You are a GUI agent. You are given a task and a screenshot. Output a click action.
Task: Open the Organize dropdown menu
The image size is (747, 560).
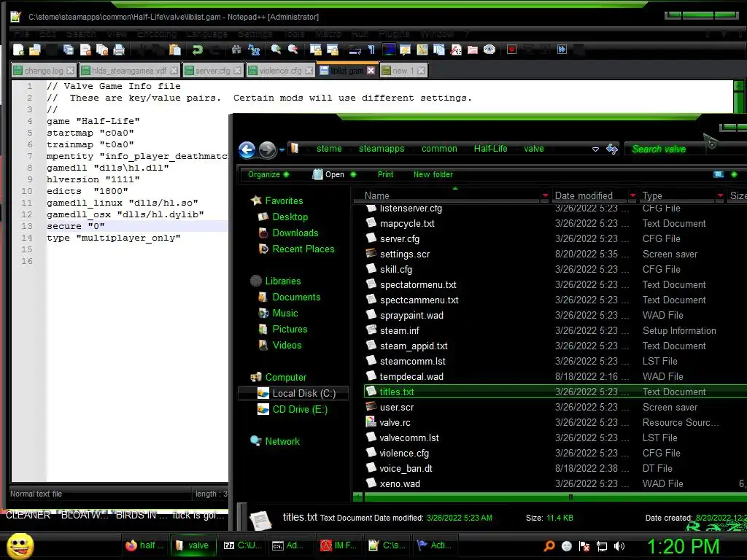pyautogui.click(x=268, y=174)
